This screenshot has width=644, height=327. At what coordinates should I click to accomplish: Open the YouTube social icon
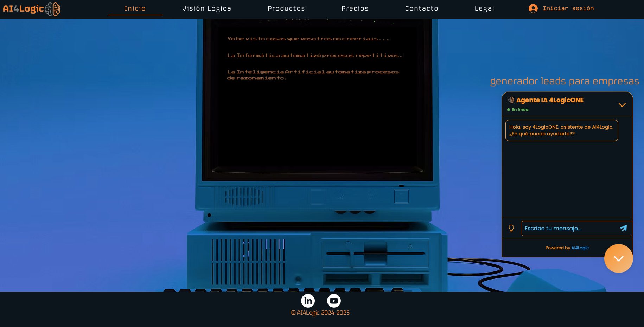[x=333, y=301]
